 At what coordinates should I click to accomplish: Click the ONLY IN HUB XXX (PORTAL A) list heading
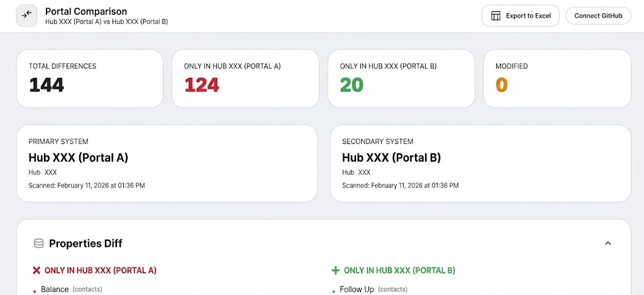click(x=100, y=270)
